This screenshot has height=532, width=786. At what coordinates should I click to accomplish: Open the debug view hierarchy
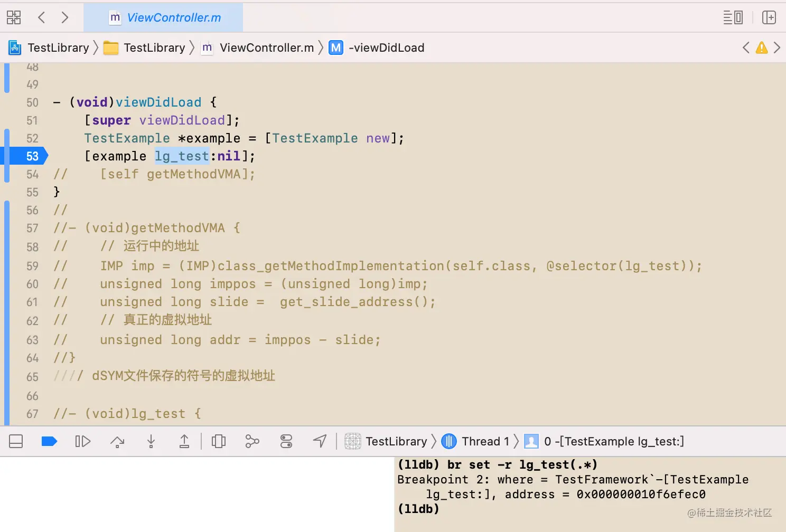click(219, 441)
